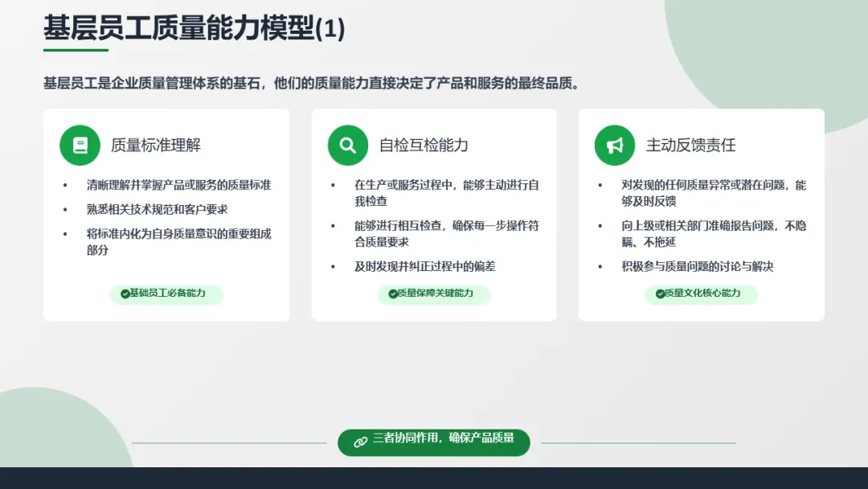Click the checkmark icon in 质量保障关键能力 badge
Viewport: 868px width, 489px height.
[393, 294]
